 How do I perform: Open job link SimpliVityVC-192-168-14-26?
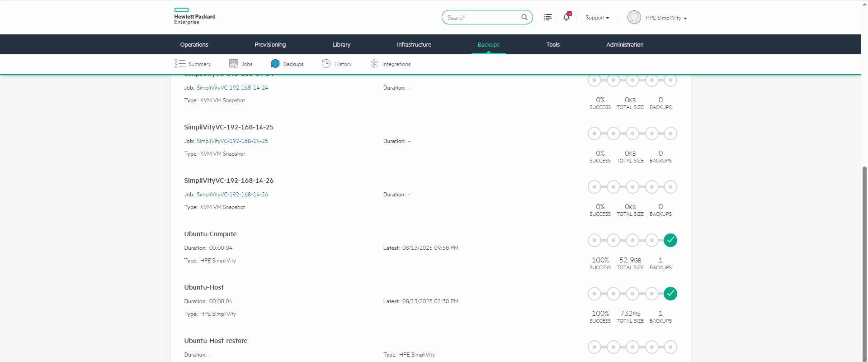(232, 195)
